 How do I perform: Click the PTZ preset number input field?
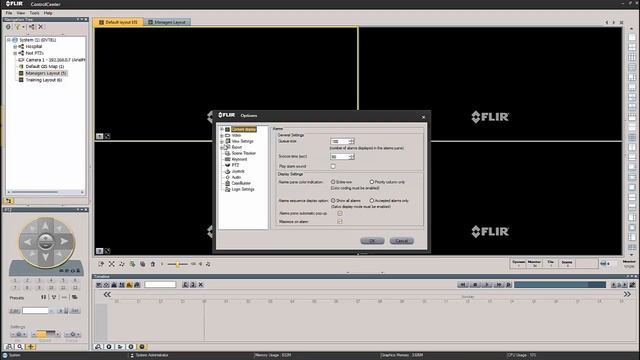[35, 311]
